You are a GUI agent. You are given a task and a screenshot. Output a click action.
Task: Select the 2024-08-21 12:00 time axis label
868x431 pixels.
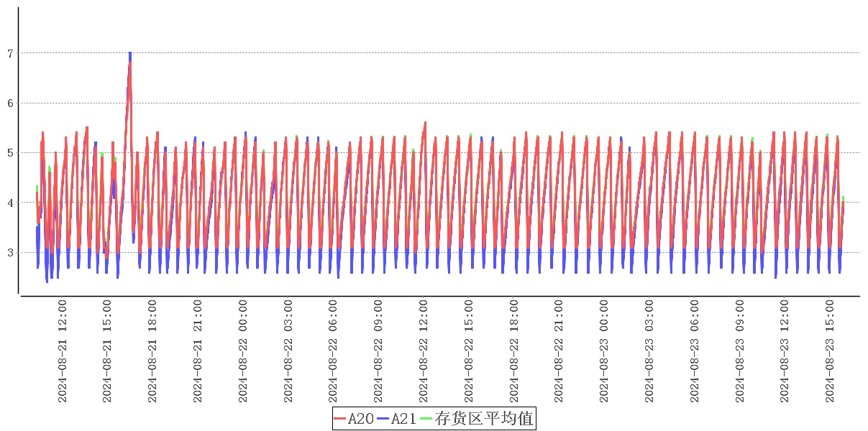pyautogui.click(x=62, y=352)
